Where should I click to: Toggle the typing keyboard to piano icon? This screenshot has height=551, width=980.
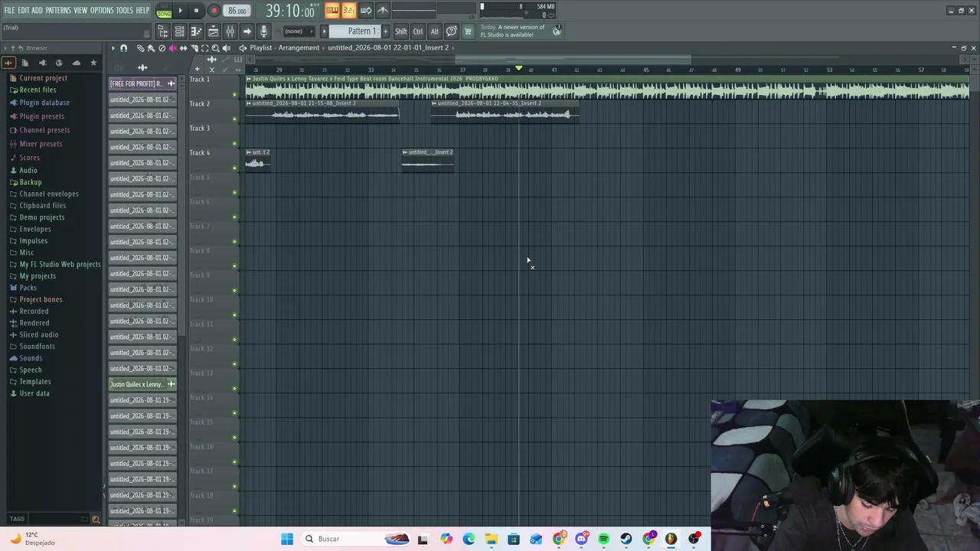[332, 11]
